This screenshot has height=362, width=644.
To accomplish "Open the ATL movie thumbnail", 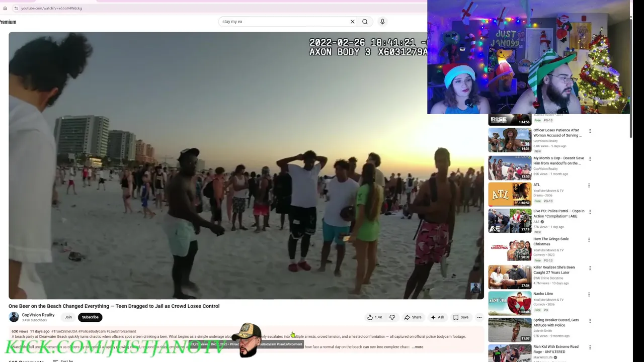I will (510, 194).
